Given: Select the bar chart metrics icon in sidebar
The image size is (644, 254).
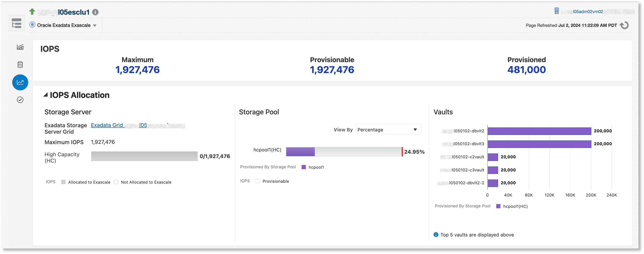Looking at the screenshot, I should pos(20,47).
